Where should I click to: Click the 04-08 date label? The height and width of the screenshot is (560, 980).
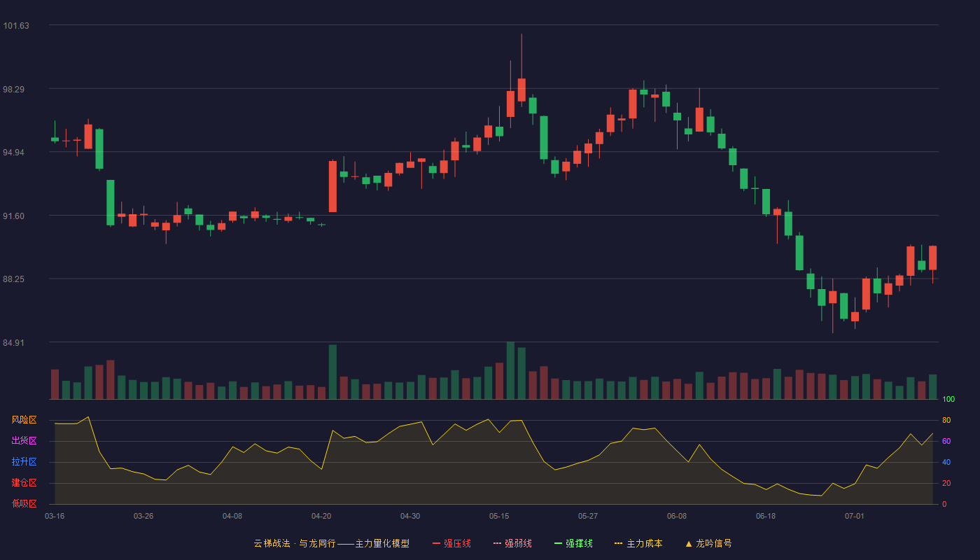(232, 516)
